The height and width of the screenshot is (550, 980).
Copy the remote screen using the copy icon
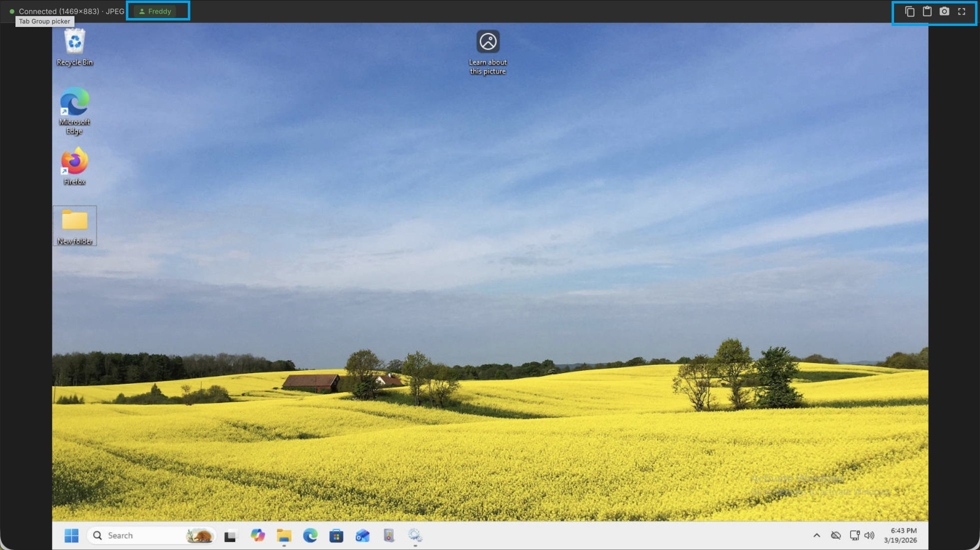click(x=909, y=11)
